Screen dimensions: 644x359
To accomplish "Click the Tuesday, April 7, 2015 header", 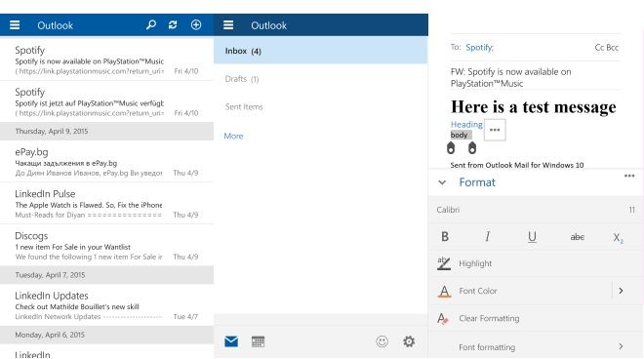I will [x=106, y=275].
